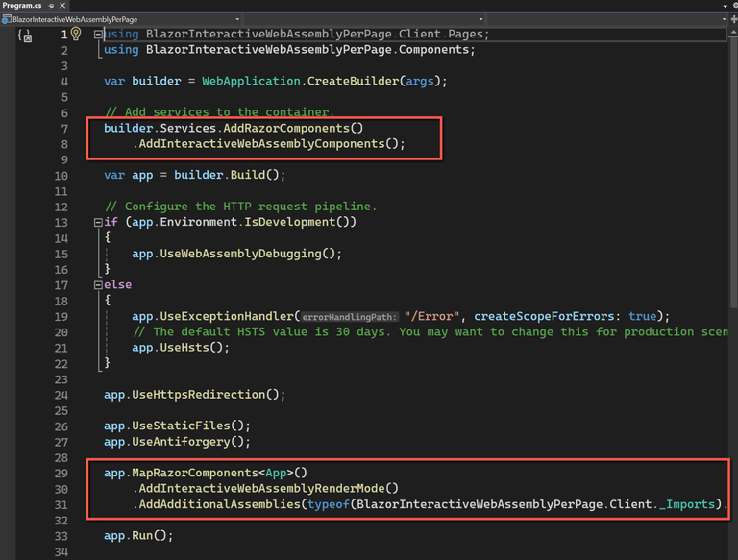
Task: Place cursor on the app.UseHsts() call
Action: click(x=181, y=348)
